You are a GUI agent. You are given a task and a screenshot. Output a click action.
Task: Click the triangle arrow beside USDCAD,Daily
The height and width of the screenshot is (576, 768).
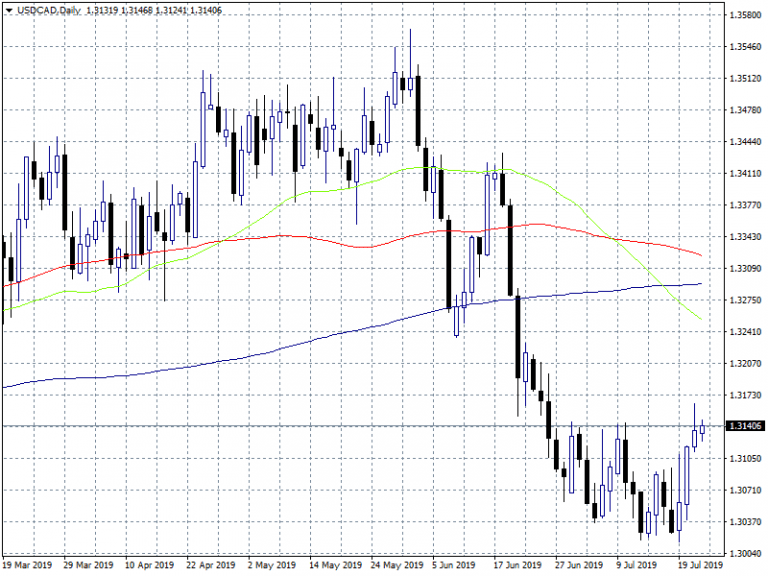click(x=9, y=9)
